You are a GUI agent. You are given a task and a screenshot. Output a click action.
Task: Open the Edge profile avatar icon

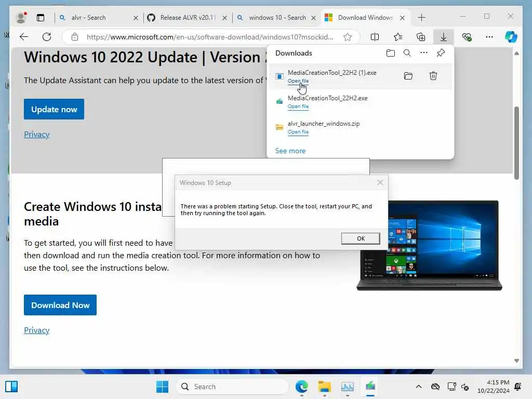[22, 17]
